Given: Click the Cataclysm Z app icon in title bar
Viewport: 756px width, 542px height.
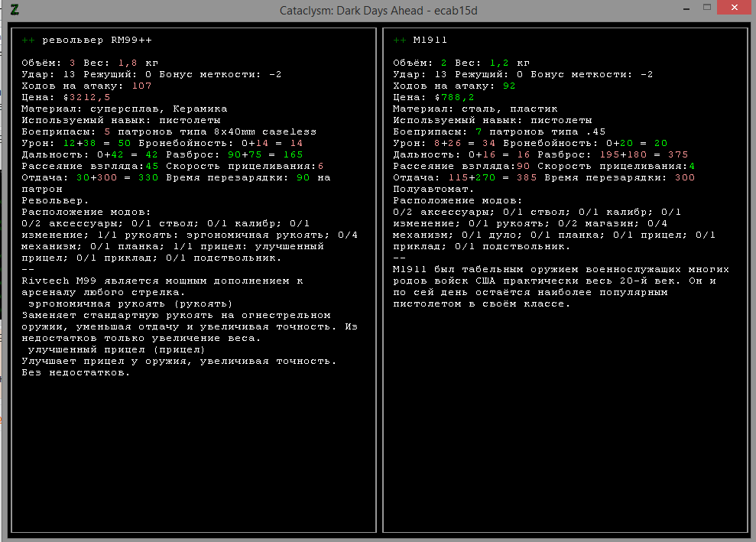Looking at the screenshot, I should 15,10.
